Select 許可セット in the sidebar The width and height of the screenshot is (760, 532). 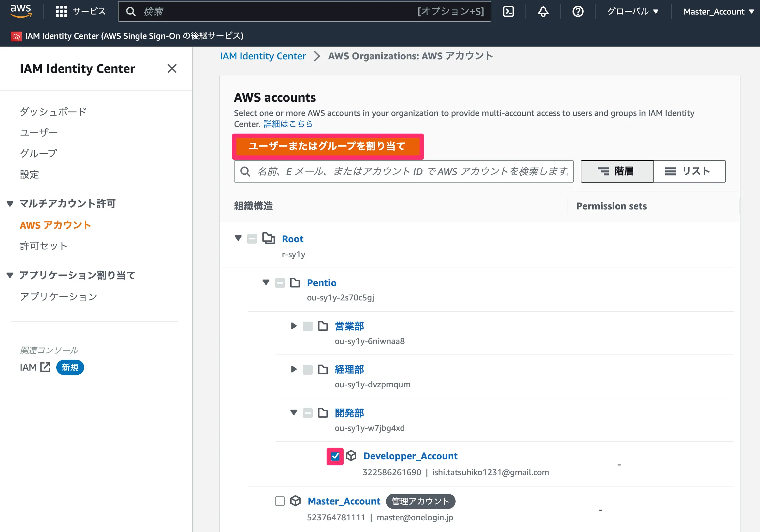tap(44, 246)
